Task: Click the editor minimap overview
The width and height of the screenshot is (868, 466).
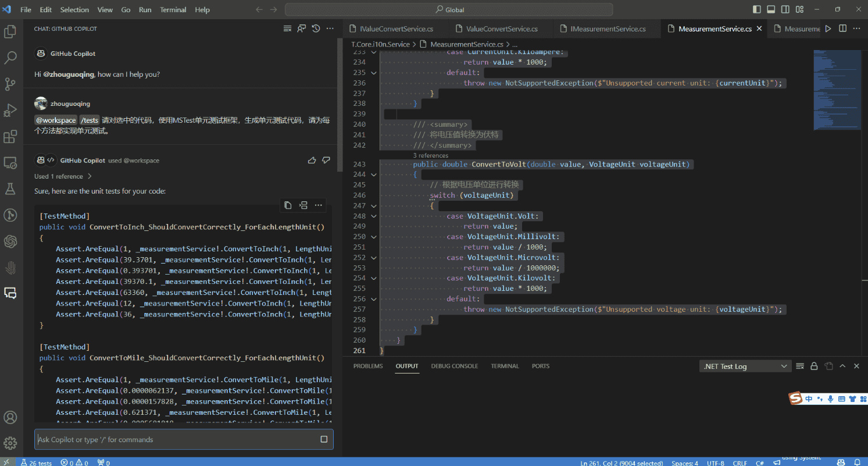Action: pyautogui.click(x=837, y=90)
